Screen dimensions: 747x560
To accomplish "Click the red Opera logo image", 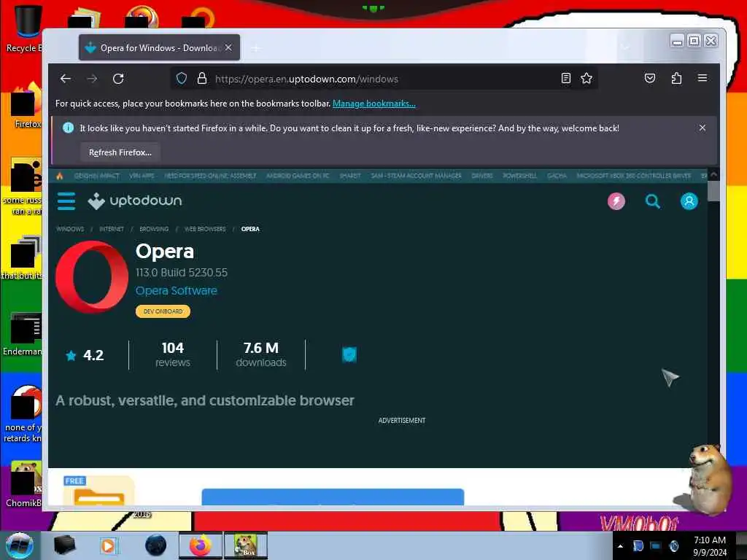I will (x=91, y=276).
